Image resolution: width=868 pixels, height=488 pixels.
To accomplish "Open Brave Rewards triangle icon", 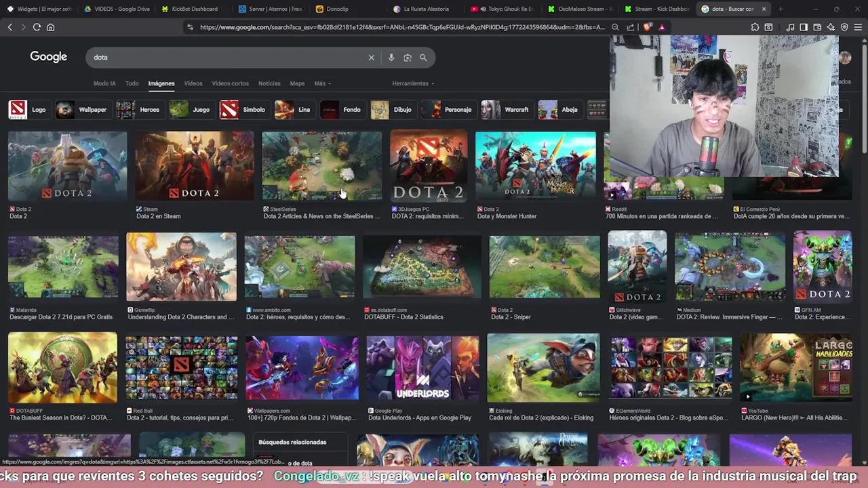I will tap(662, 27).
